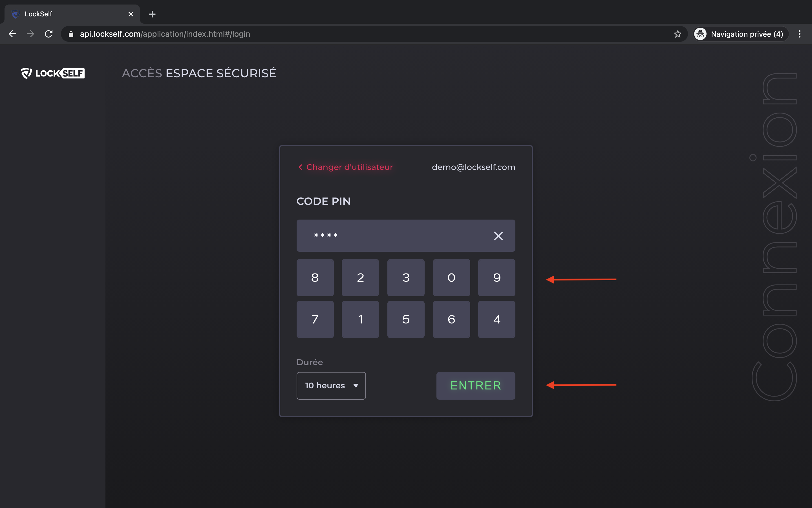Click the CODE PIN label
Screen dimensions: 812x508
pyautogui.click(x=323, y=201)
